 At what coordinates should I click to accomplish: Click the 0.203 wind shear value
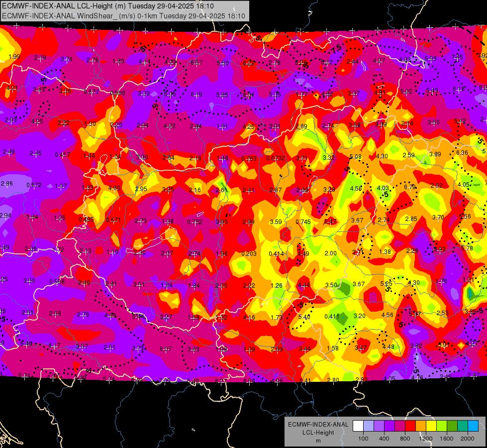click(249, 254)
